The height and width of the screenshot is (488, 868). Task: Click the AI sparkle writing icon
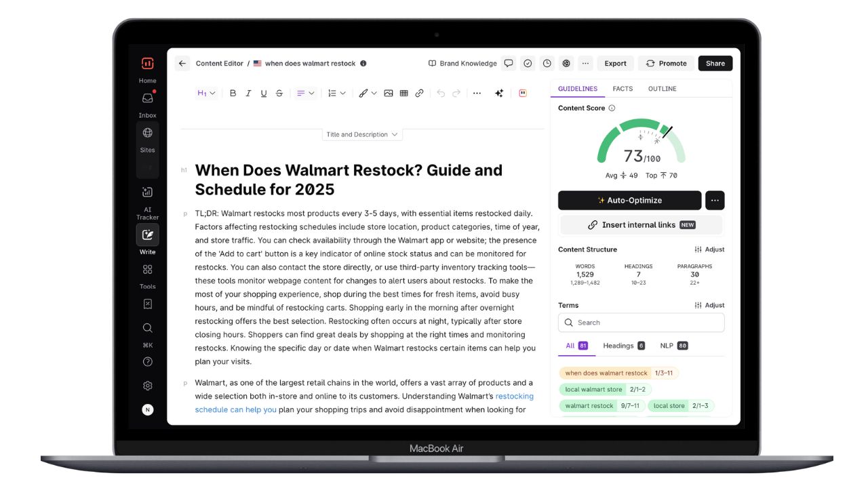(x=499, y=94)
